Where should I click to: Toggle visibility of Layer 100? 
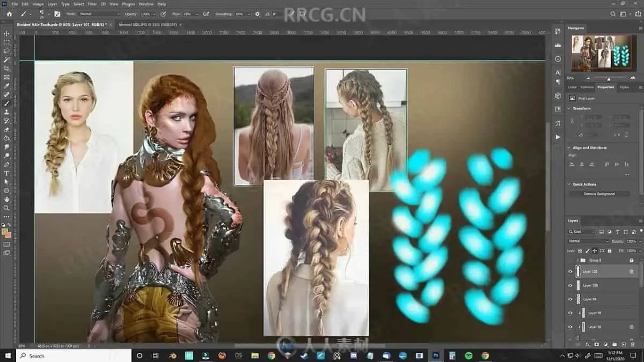coord(570,285)
